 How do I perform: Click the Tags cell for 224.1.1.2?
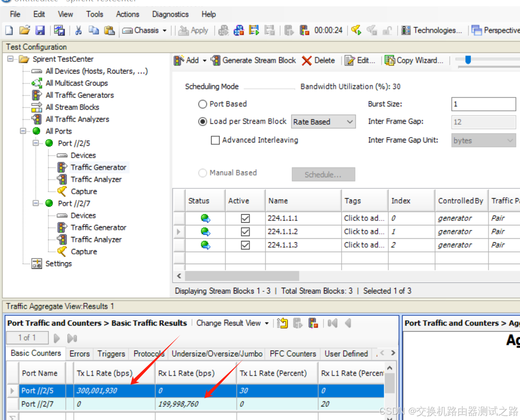(365, 232)
